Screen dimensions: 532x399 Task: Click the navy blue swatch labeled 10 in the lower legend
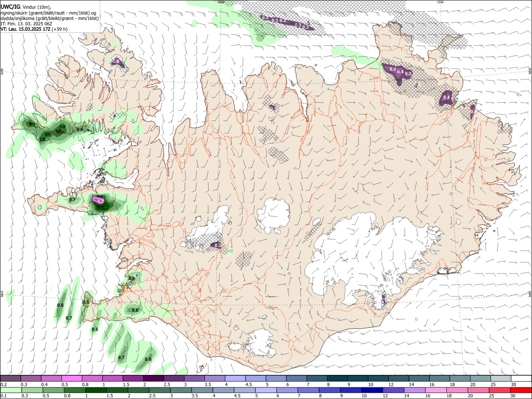[372, 390]
